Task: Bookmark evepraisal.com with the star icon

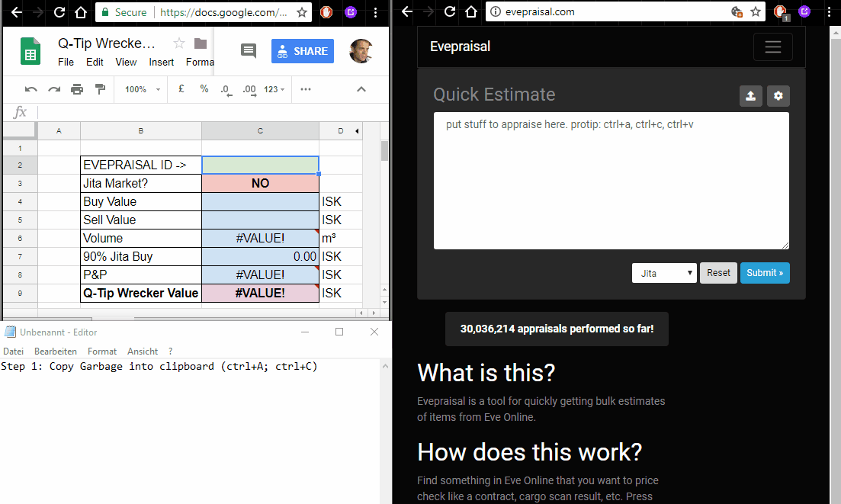Action: click(756, 11)
